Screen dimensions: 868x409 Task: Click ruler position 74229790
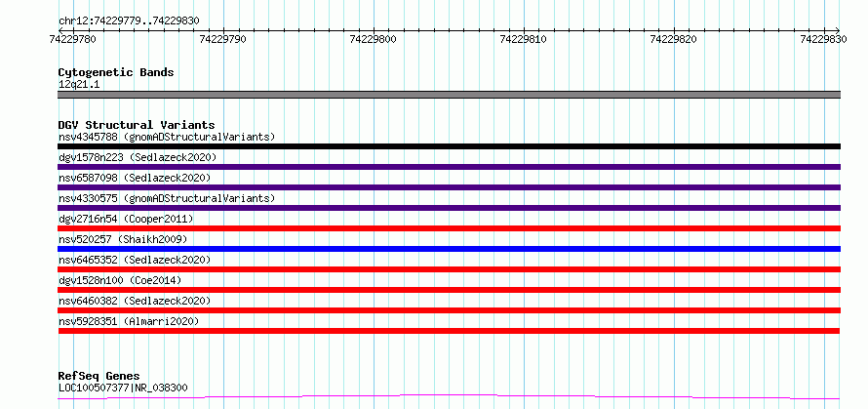coord(223,39)
